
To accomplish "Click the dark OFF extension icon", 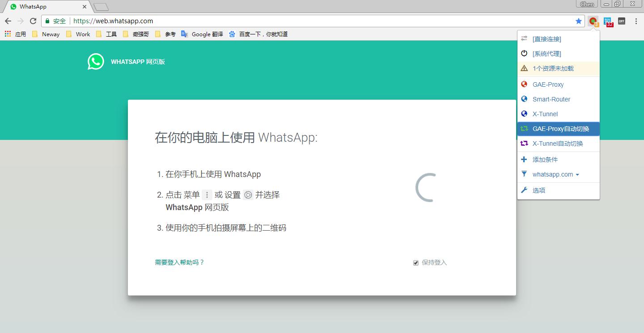I will point(622,21).
